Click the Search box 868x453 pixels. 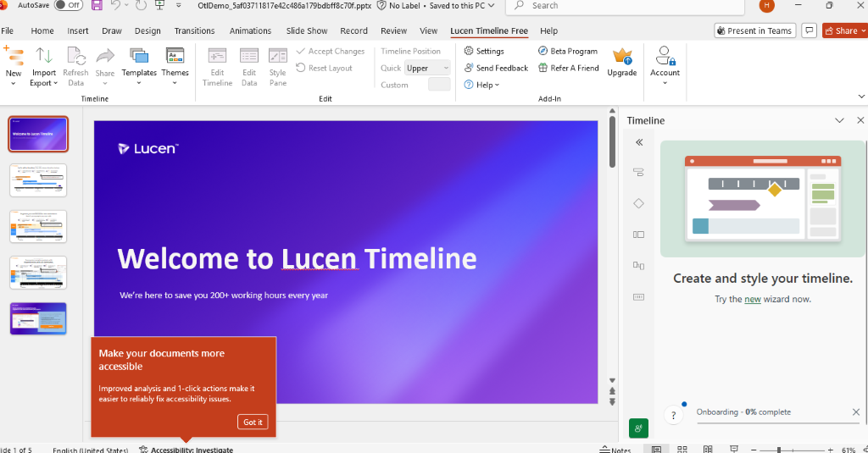(625, 6)
